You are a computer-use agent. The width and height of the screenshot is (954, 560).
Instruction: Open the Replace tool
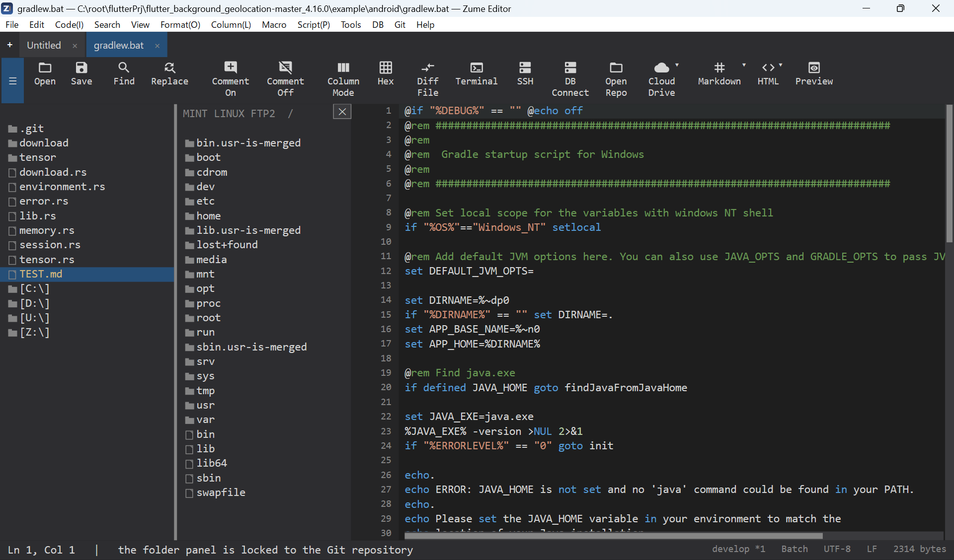point(169,74)
